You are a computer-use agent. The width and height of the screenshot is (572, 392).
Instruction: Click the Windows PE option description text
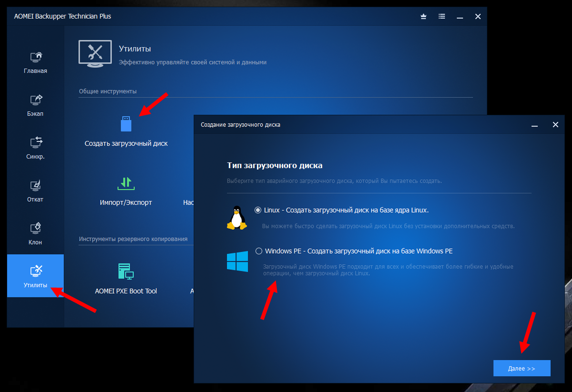click(x=388, y=270)
